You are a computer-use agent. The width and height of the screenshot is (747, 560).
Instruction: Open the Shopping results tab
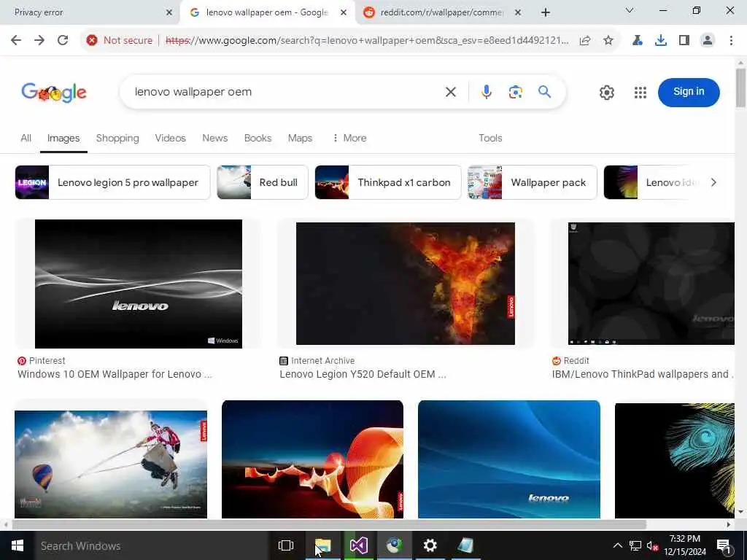[x=117, y=138]
